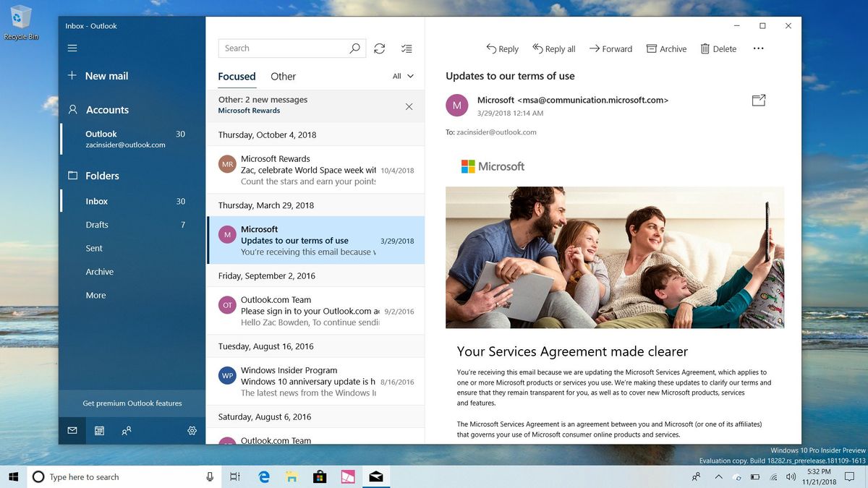Viewport: 868px width, 488px height.
Task: Open the Action Center notifications icon
Action: point(849,476)
